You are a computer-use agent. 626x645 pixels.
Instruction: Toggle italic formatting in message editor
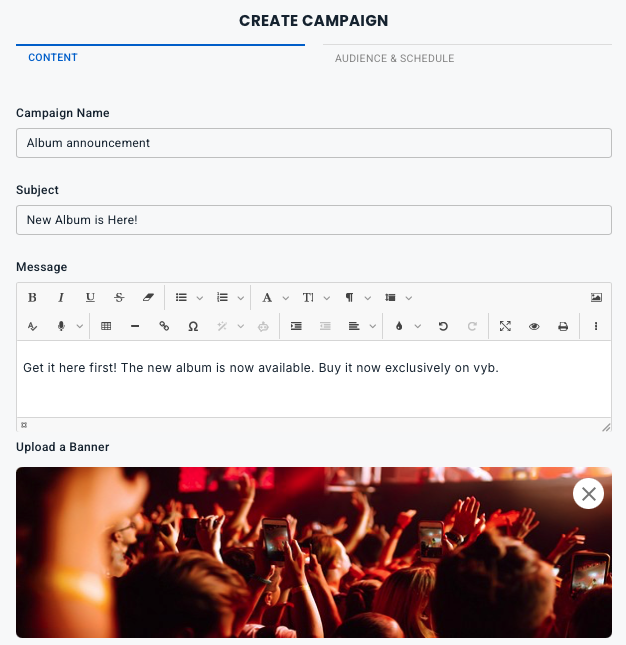tap(61, 297)
